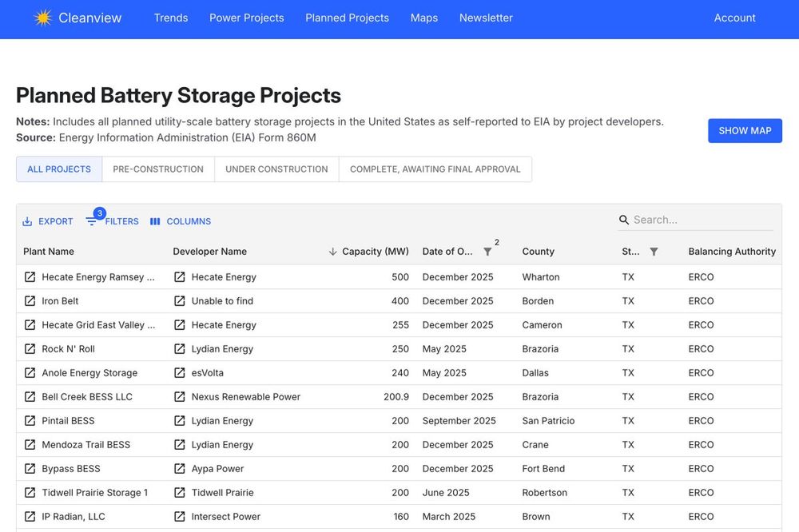
Task: Navigate to Maps
Action: click(x=424, y=18)
